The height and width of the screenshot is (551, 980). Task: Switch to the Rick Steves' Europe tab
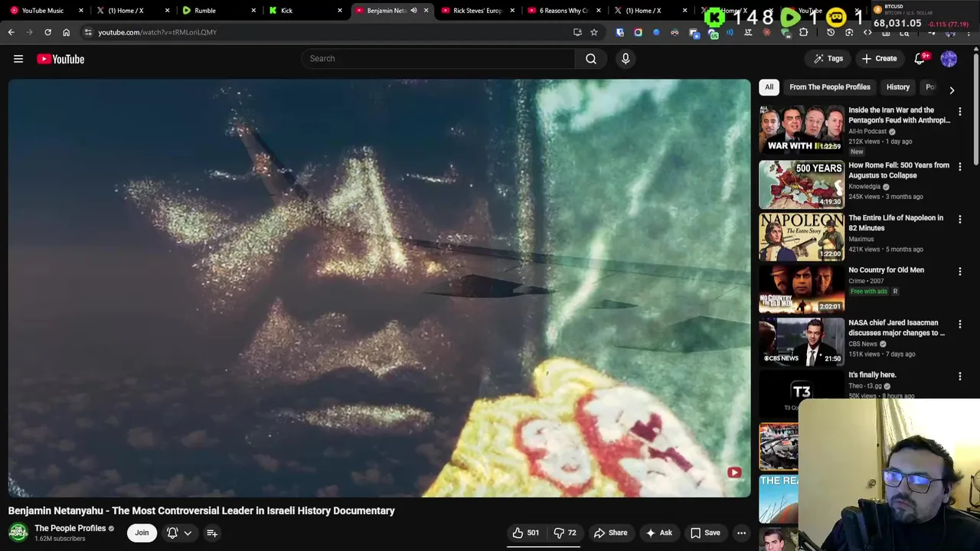point(477,11)
